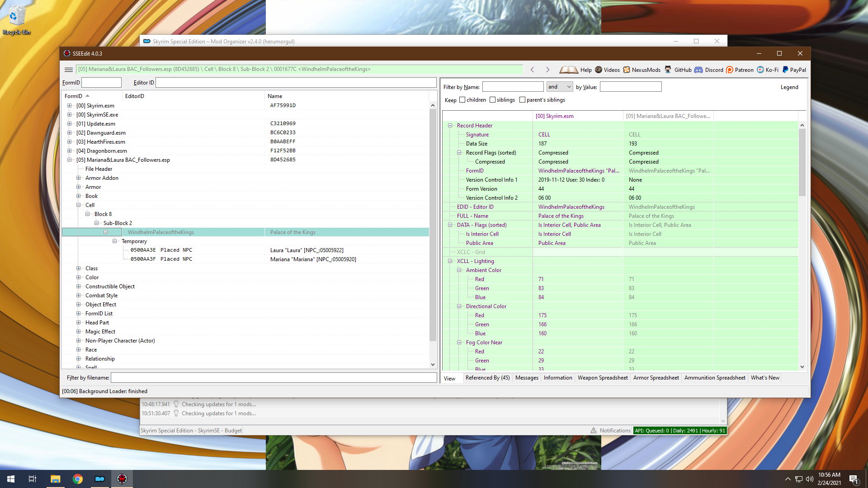Select the Mariana placed NPC record
The height and width of the screenshot is (488, 868).
coord(245,259)
